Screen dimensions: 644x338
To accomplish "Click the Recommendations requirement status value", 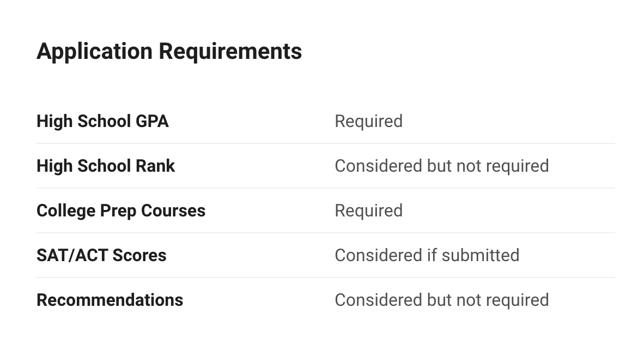I will [x=441, y=300].
